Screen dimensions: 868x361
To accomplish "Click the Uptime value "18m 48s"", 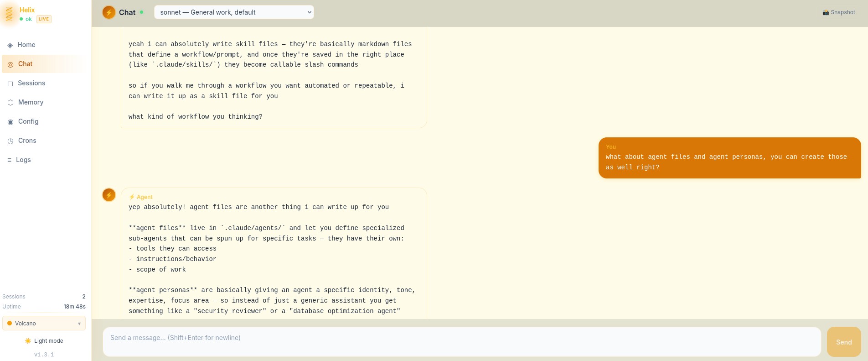I will (75, 307).
